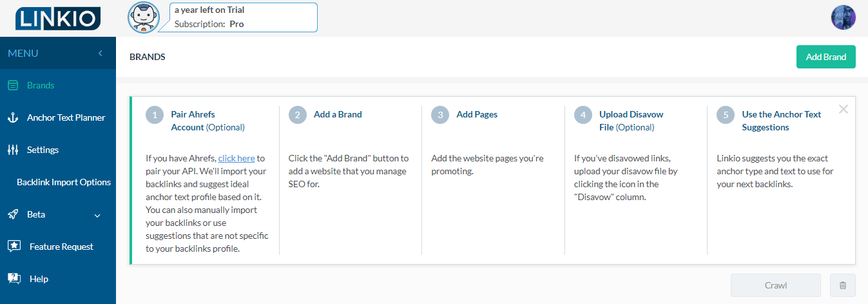868x304 pixels.
Task: Follow the "click here" Ahrefs link
Action: pos(236,158)
